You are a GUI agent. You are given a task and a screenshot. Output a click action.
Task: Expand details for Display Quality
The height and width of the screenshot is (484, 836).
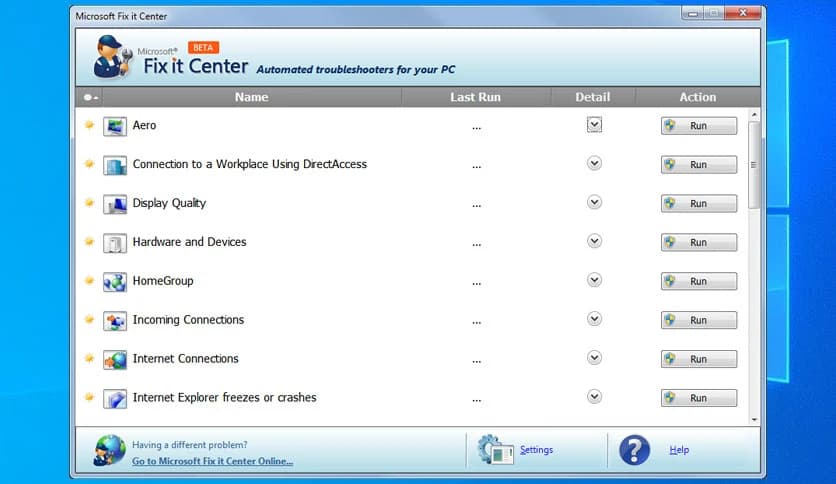(x=594, y=202)
